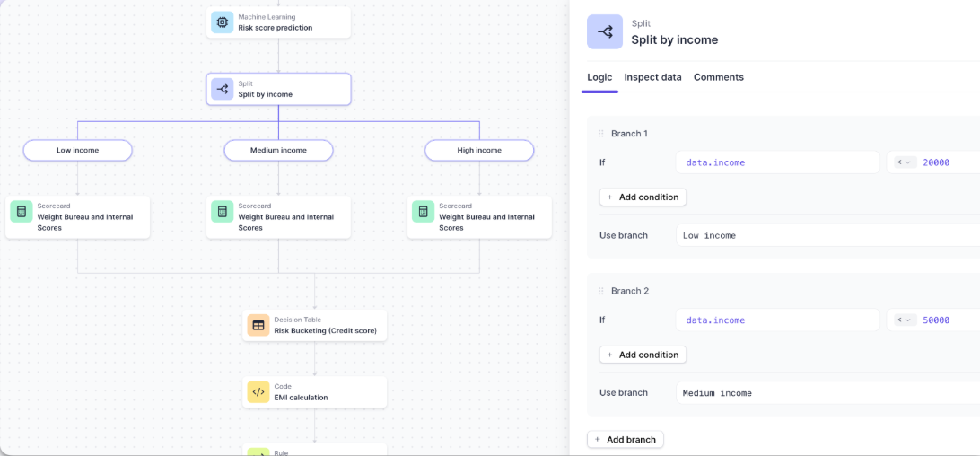The image size is (980, 456).
Task: Open the Branch 2 operator dropdown
Action: (x=906, y=320)
